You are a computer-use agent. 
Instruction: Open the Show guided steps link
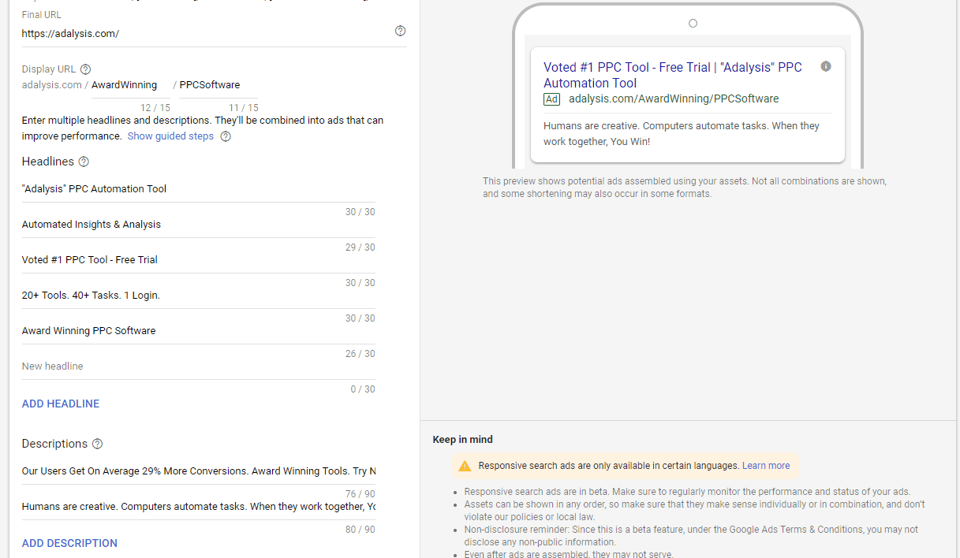pyautogui.click(x=170, y=136)
